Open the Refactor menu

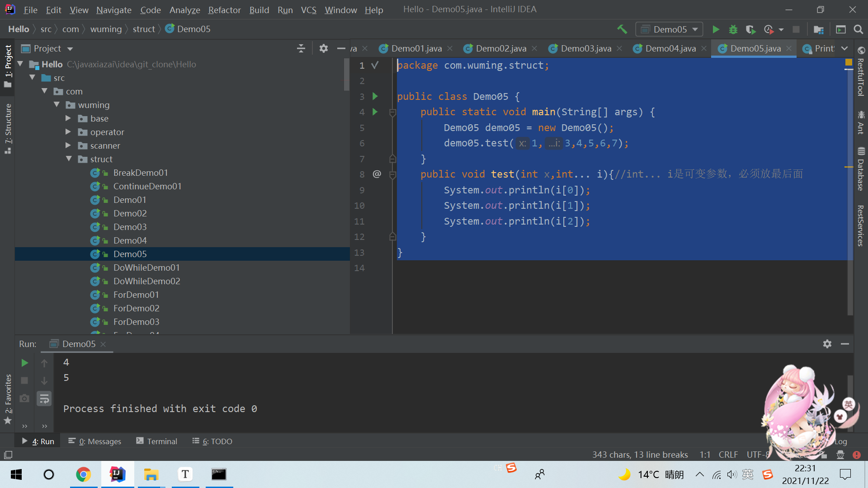click(224, 9)
